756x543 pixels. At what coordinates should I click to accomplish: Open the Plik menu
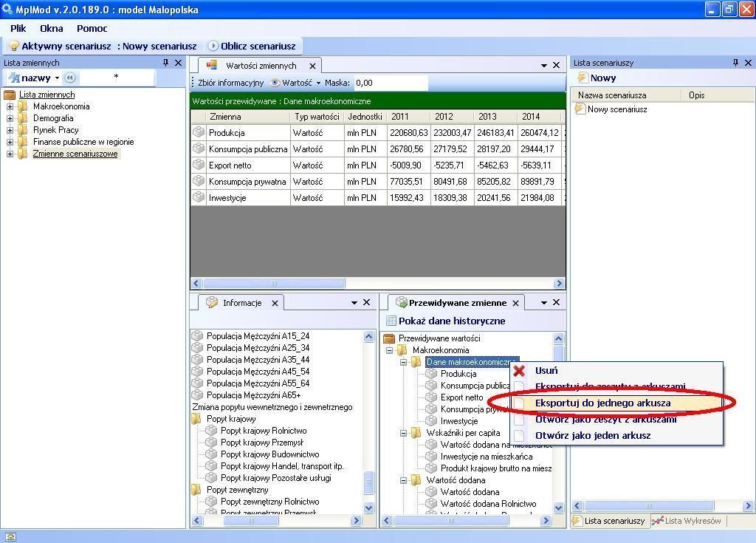pos(18,29)
